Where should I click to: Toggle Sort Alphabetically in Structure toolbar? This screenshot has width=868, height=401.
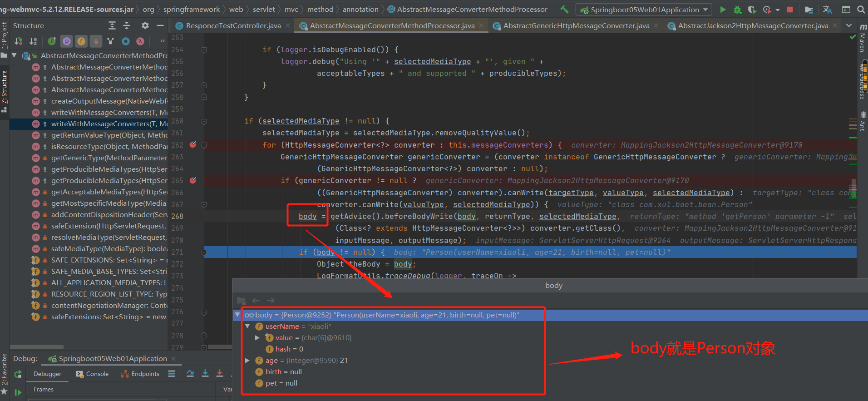click(33, 41)
